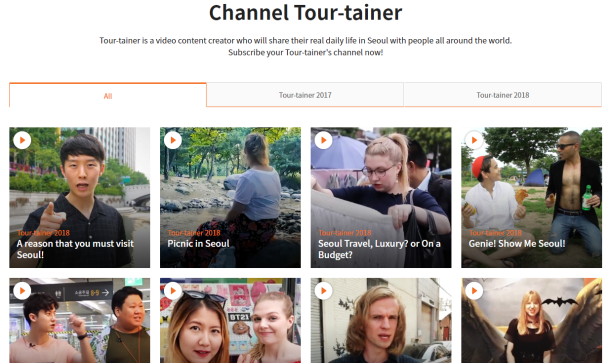Screen dimensions: 610x363
Task: Play icon on BT21 shop selfie video
Action: [x=173, y=291]
